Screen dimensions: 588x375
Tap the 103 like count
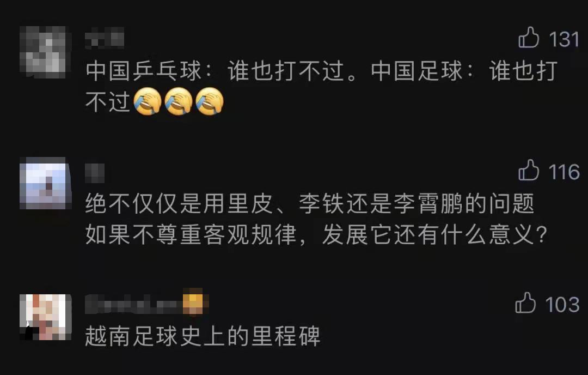coord(562,305)
